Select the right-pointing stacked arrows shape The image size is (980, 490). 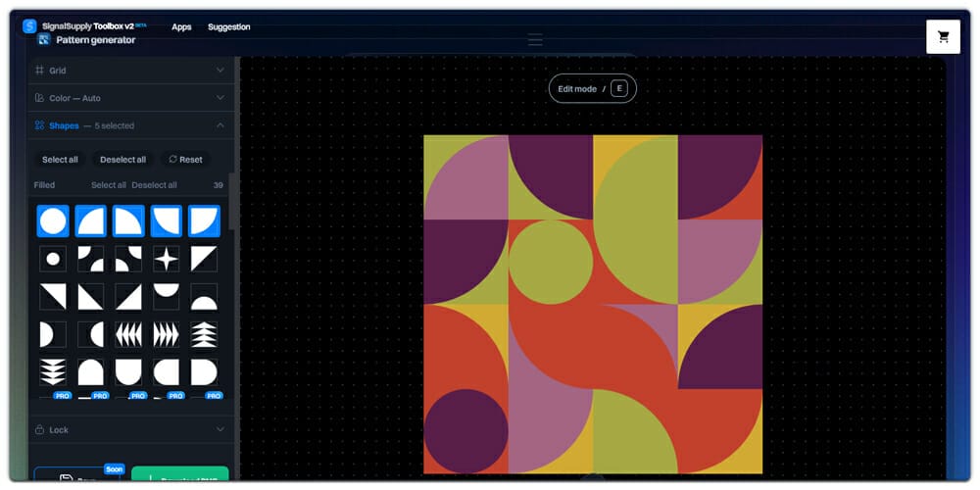167,334
